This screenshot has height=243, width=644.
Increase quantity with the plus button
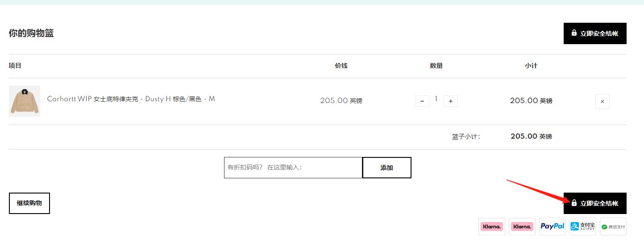tap(451, 101)
